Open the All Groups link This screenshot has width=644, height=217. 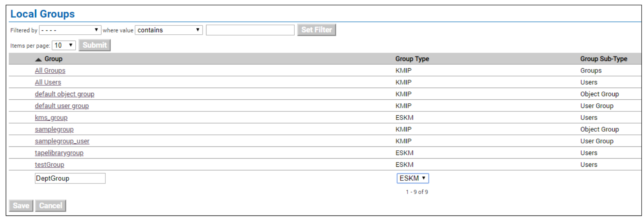click(50, 71)
